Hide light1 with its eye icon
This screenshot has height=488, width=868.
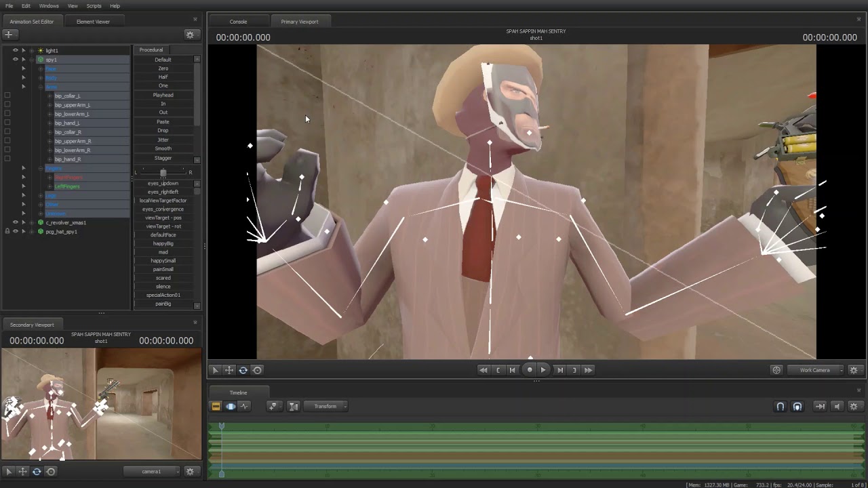pos(16,50)
